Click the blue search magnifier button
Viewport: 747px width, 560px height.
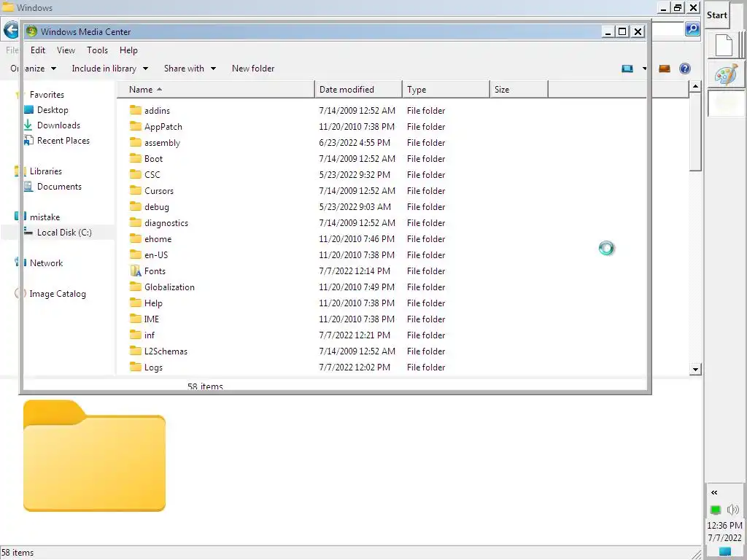[692, 29]
